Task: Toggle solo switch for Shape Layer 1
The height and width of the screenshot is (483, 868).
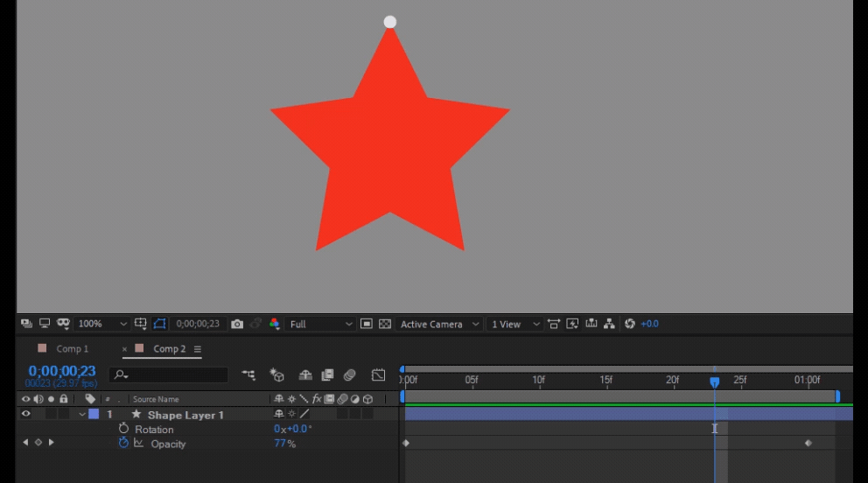Action: click(51, 414)
